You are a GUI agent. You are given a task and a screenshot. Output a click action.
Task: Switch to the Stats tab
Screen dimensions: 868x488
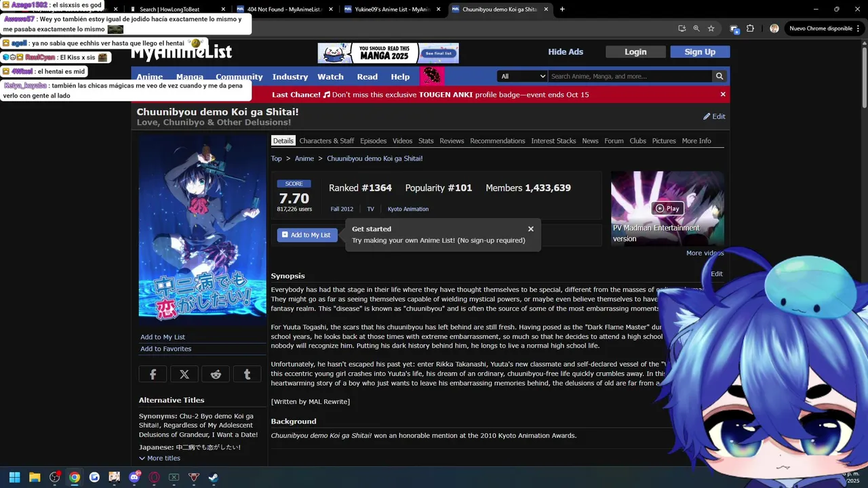426,141
